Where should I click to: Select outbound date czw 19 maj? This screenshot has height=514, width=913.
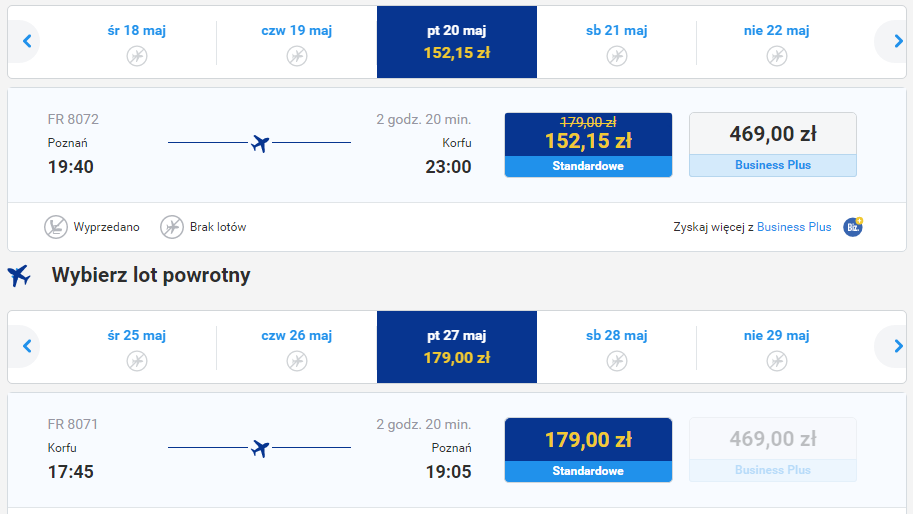(x=297, y=42)
